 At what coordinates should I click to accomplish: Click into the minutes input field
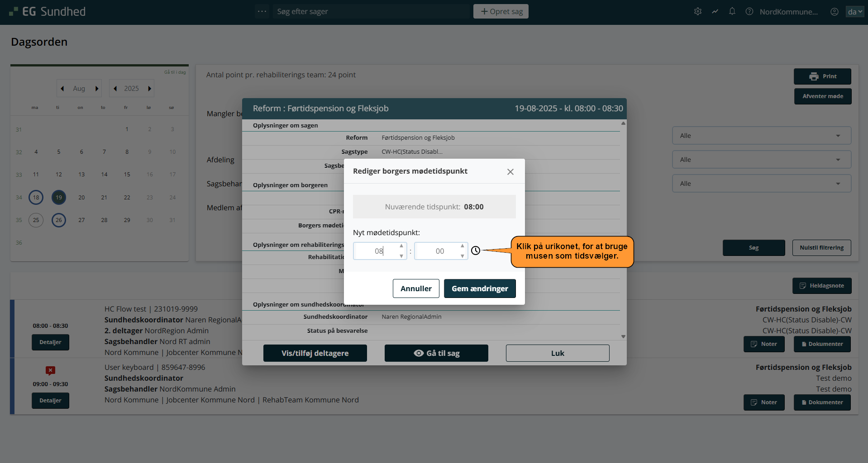pyautogui.click(x=438, y=251)
